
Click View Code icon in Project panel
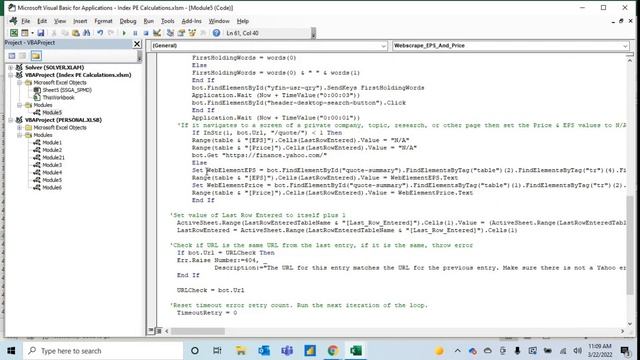pos(12,56)
